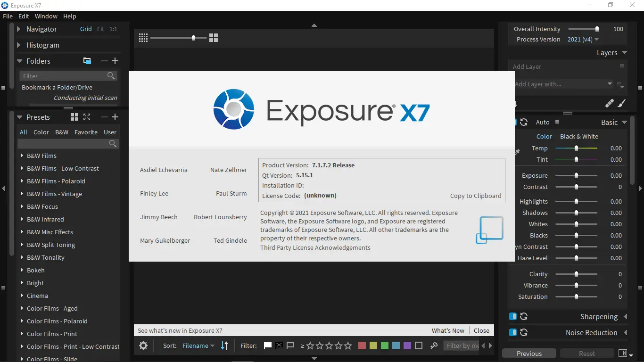Filter by red color label
This screenshot has height=362, width=644.
362,346
